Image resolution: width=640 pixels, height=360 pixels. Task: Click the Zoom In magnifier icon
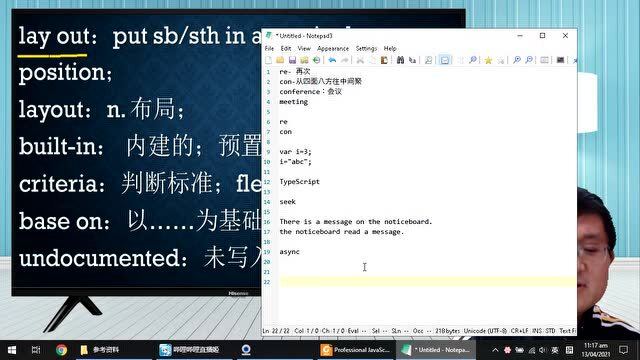point(517,60)
